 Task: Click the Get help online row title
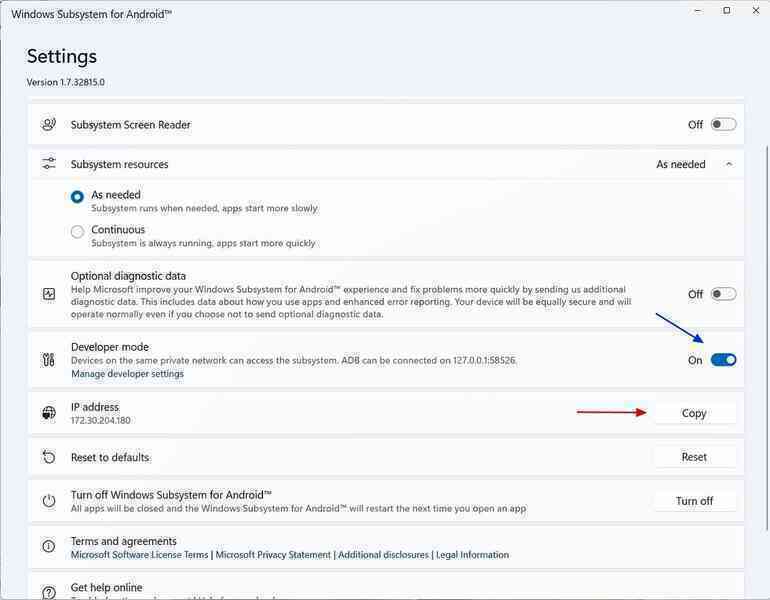(107, 587)
